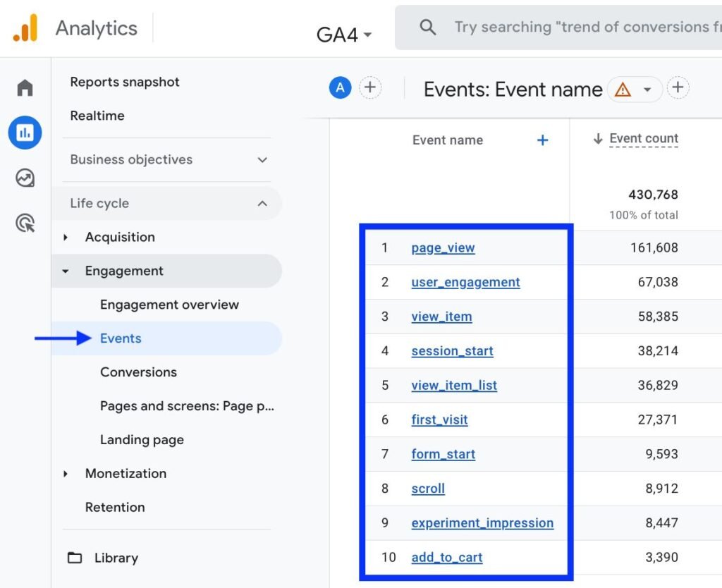Sort by Event count column header

643,139
